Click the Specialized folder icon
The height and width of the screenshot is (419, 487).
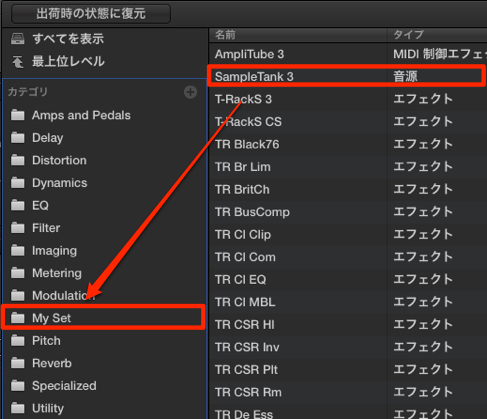click(18, 386)
